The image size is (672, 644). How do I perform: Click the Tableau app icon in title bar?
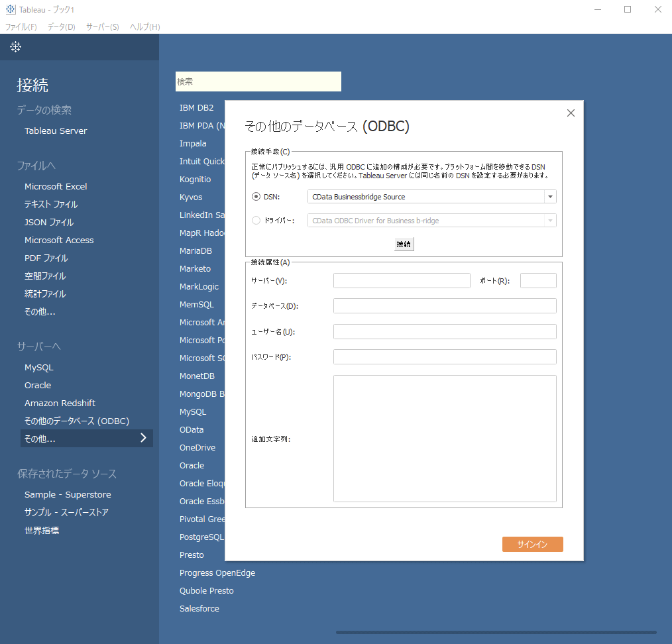(11, 9)
